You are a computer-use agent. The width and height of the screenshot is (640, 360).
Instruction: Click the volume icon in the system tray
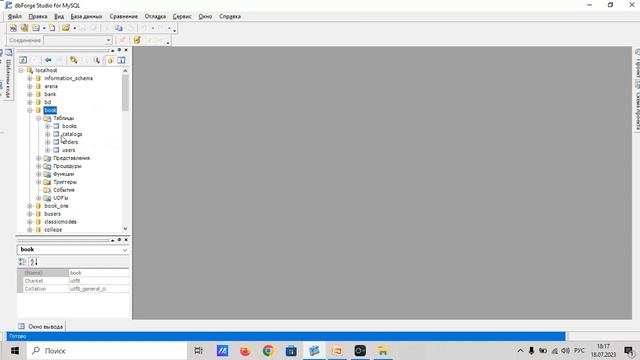(565, 351)
